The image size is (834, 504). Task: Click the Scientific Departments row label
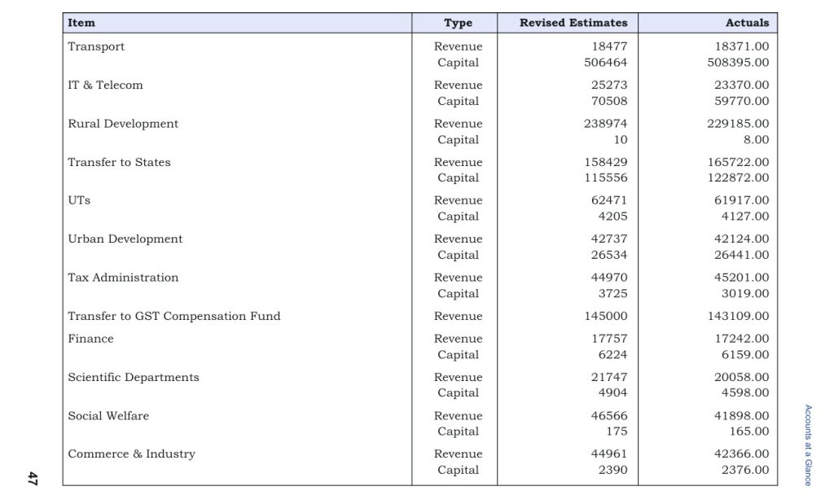pos(133,377)
